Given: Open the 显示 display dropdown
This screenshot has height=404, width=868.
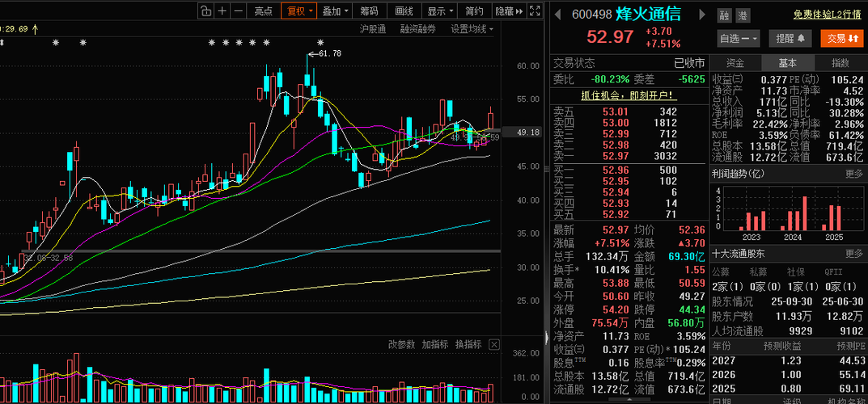Looking at the screenshot, I should 441,11.
